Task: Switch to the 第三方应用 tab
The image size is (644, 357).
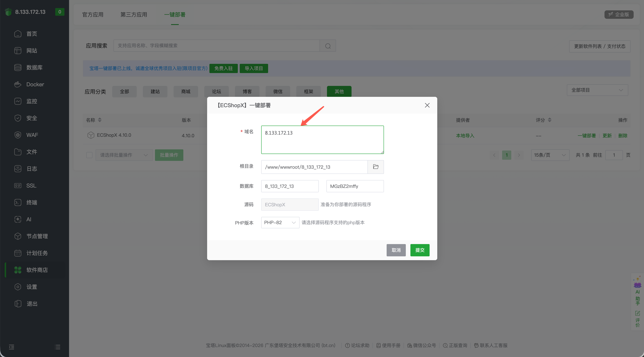Action: pyautogui.click(x=134, y=15)
